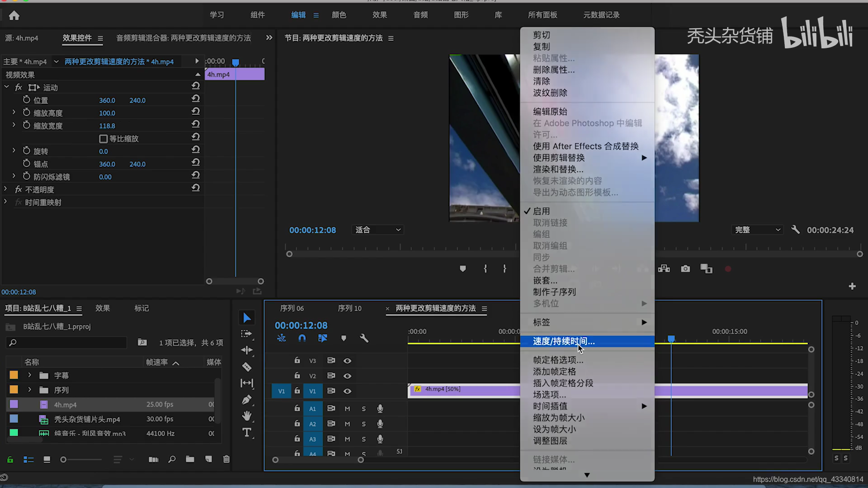
Task: Select the Type tool
Action: coord(246,432)
